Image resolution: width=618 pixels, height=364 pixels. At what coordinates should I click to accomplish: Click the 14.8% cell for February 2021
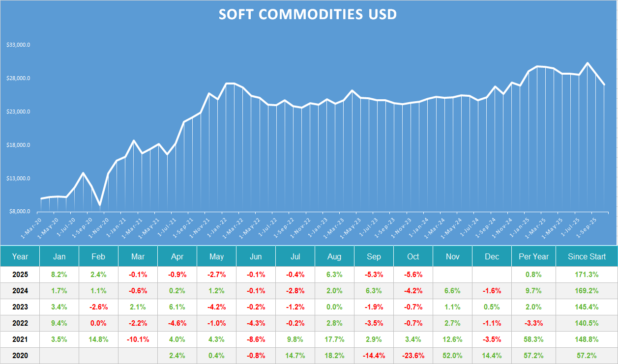98,339
